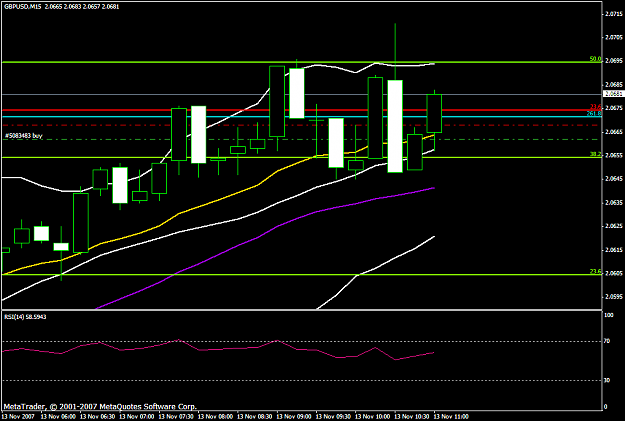
Task: Click the 13 Nov 07:30 time label
Action: [x=176, y=416]
